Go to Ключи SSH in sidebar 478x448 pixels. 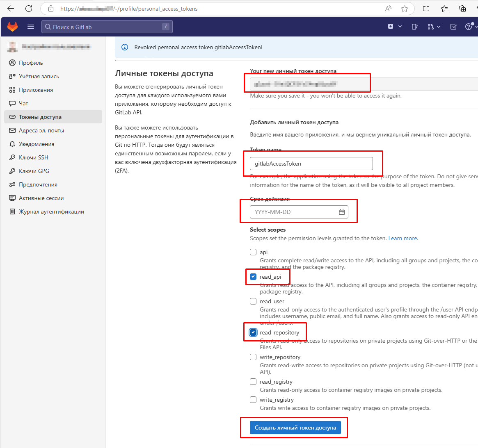34,157
